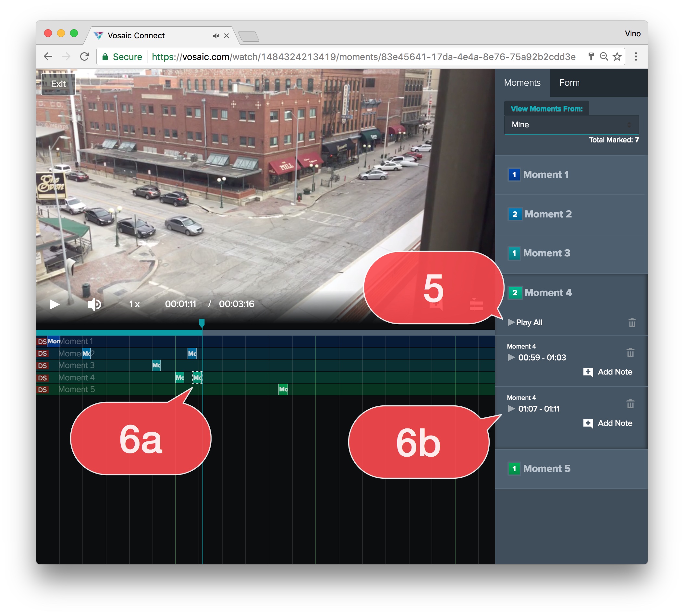Change the 1x playback speed
Viewport: 684px width, 616px height.
click(134, 304)
